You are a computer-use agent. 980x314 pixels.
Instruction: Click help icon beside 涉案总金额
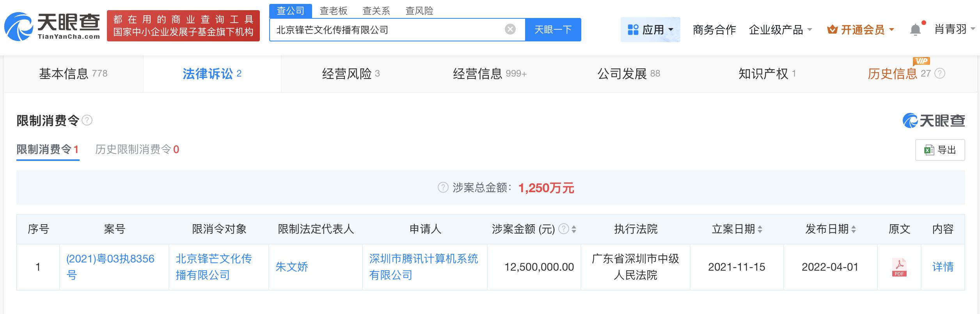443,188
